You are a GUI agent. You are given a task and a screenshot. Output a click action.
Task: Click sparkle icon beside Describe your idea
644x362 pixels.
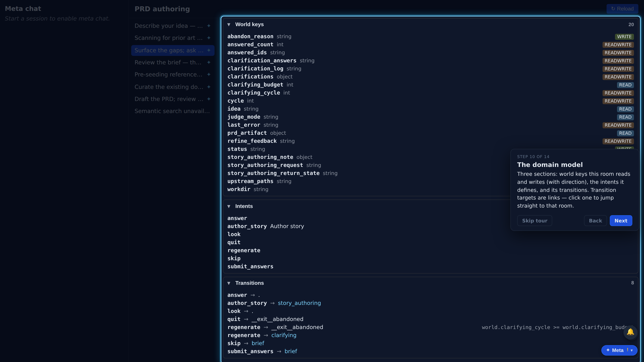[209, 26]
